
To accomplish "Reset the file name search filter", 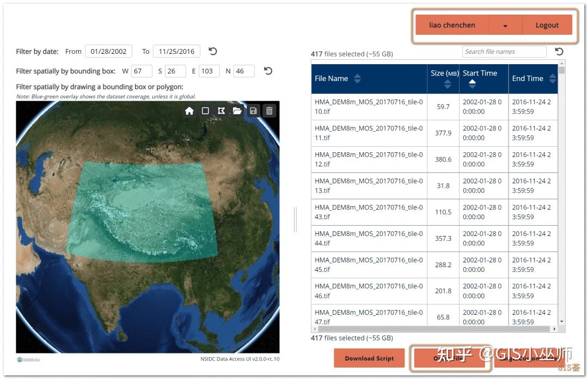I will (559, 51).
